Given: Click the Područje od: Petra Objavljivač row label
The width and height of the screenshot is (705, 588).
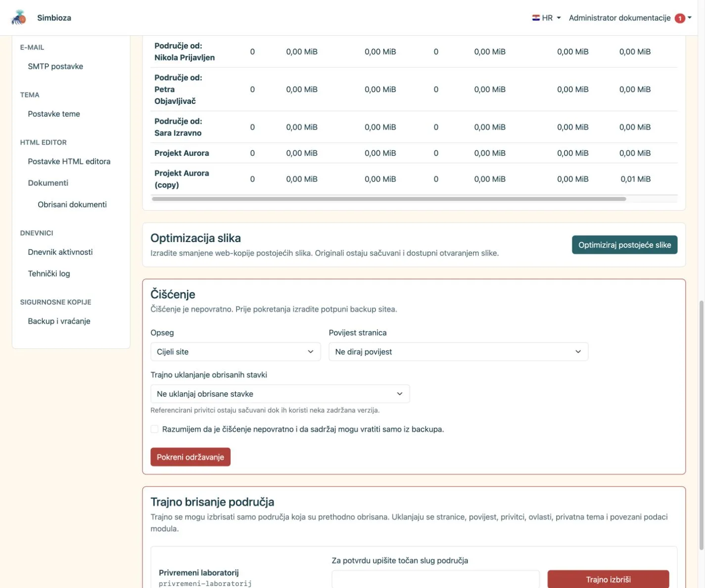Looking at the screenshot, I should (178, 89).
